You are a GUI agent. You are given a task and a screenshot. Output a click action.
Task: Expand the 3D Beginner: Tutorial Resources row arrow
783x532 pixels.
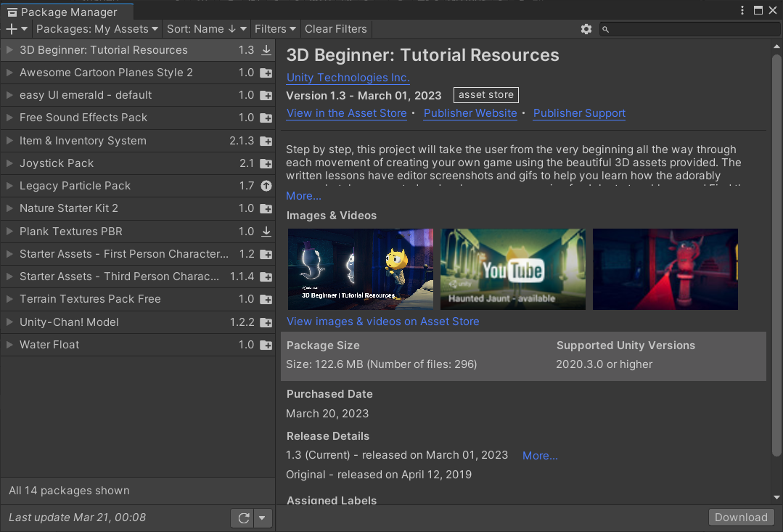9,50
